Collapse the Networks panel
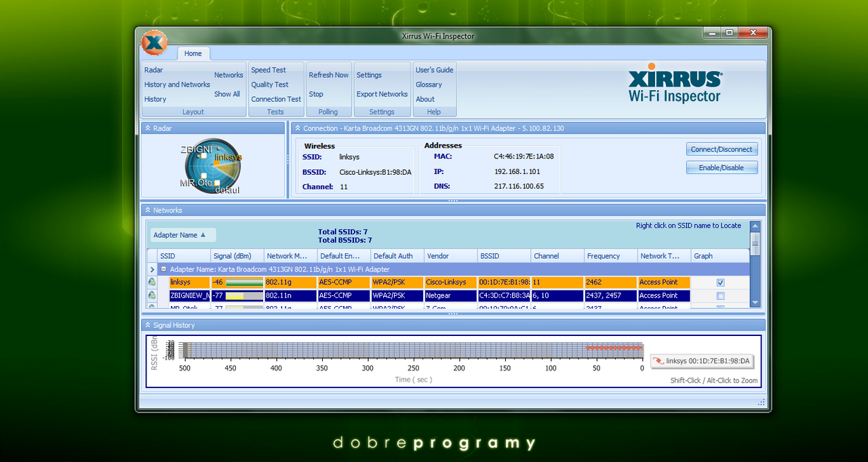This screenshot has height=462, width=868. [148, 210]
